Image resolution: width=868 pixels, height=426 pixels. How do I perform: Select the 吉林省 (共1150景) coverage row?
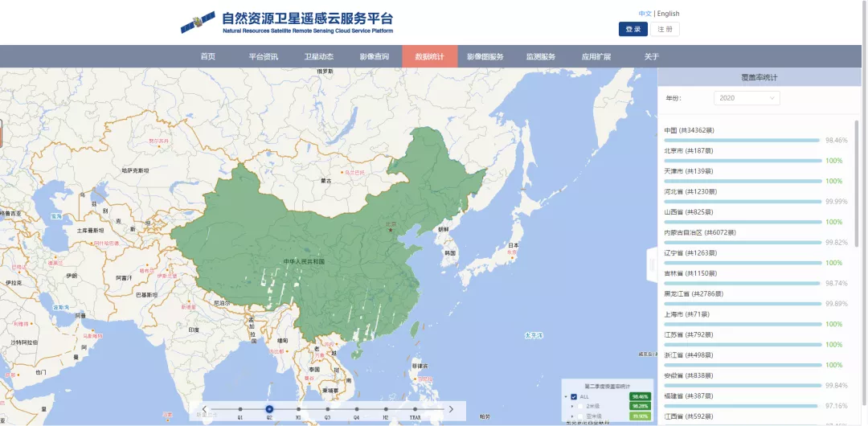click(755, 279)
